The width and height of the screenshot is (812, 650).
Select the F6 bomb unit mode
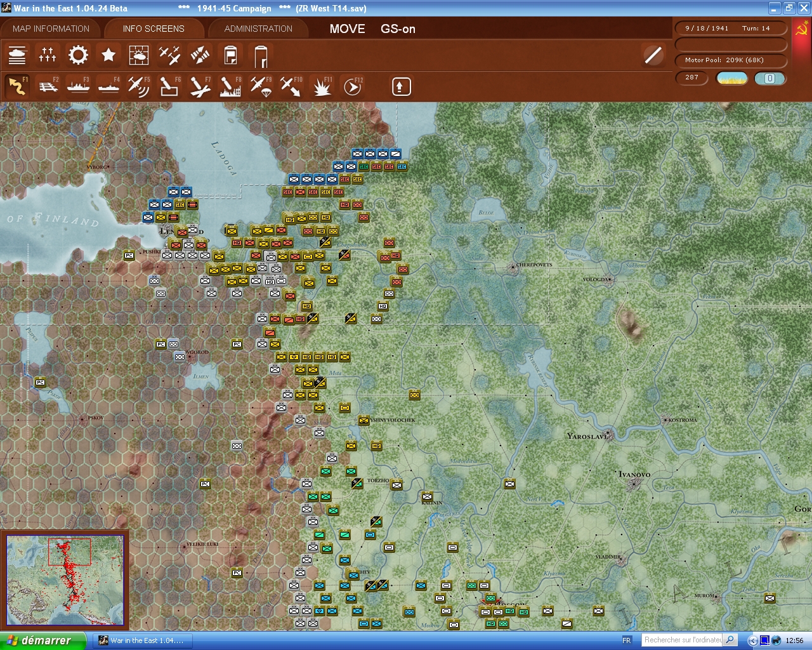coord(169,86)
